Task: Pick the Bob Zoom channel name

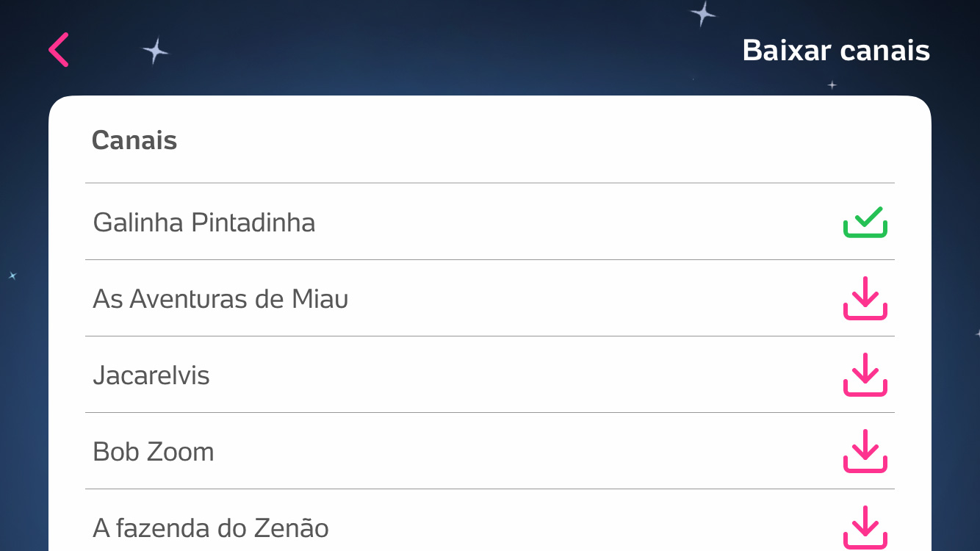Action: click(154, 451)
